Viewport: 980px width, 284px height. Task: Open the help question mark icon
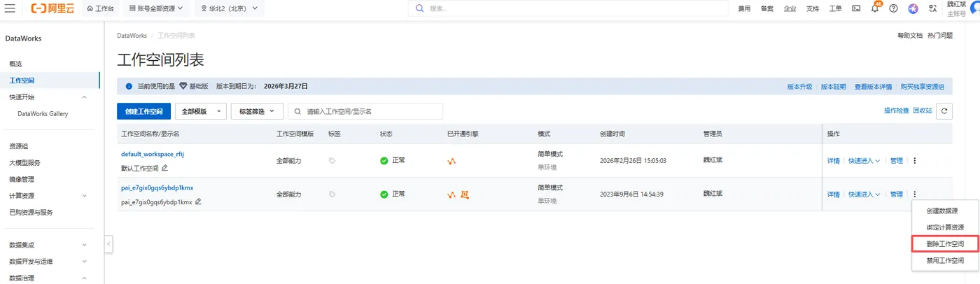pyautogui.click(x=893, y=8)
